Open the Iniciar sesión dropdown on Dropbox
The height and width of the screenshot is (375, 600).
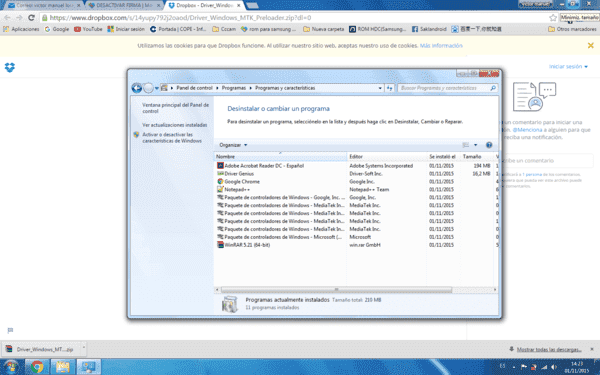coord(568,67)
